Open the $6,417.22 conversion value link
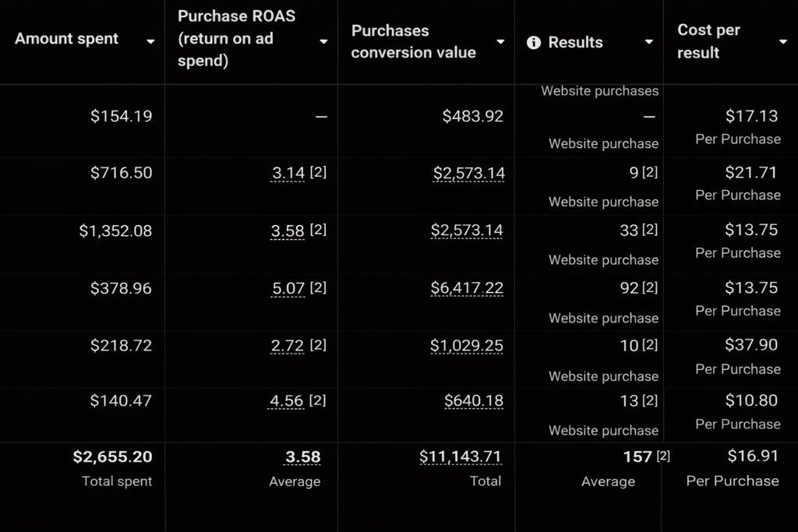Viewport: 798px width, 532px height. click(467, 288)
